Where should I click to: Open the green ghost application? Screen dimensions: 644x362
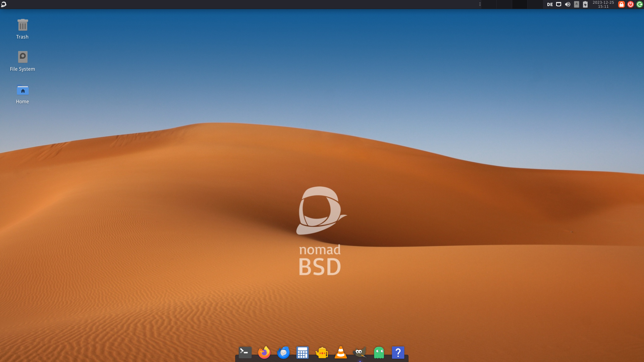(x=379, y=352)
